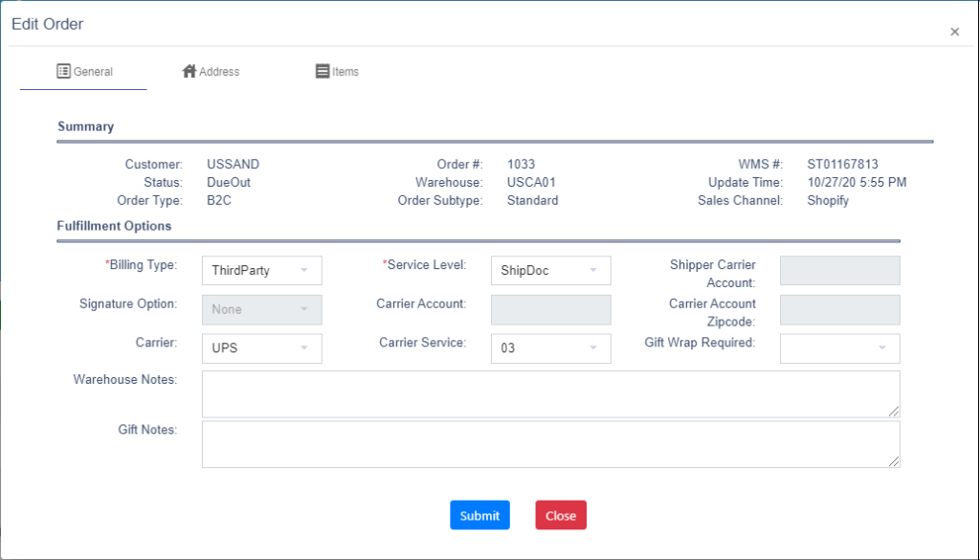The height and width of the screenshot is (560, 980).
Task: Open the Billing Type dropdown
Action: click(262, 270)
